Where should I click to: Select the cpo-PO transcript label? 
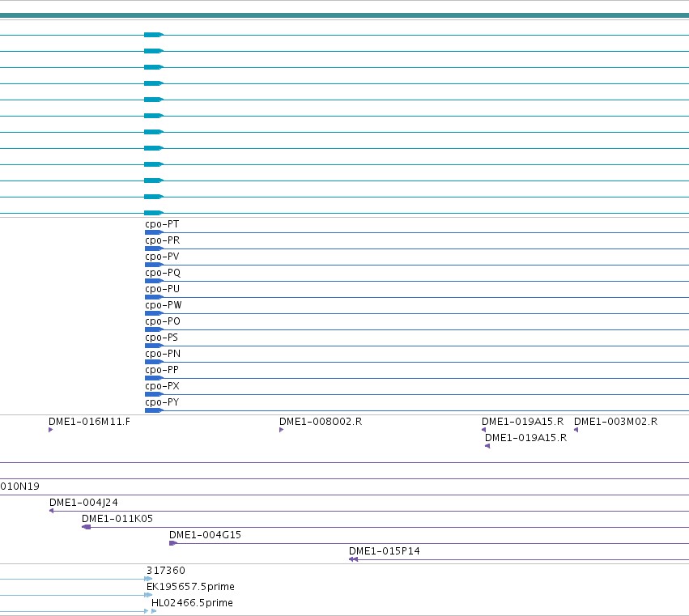coord(163,321)
